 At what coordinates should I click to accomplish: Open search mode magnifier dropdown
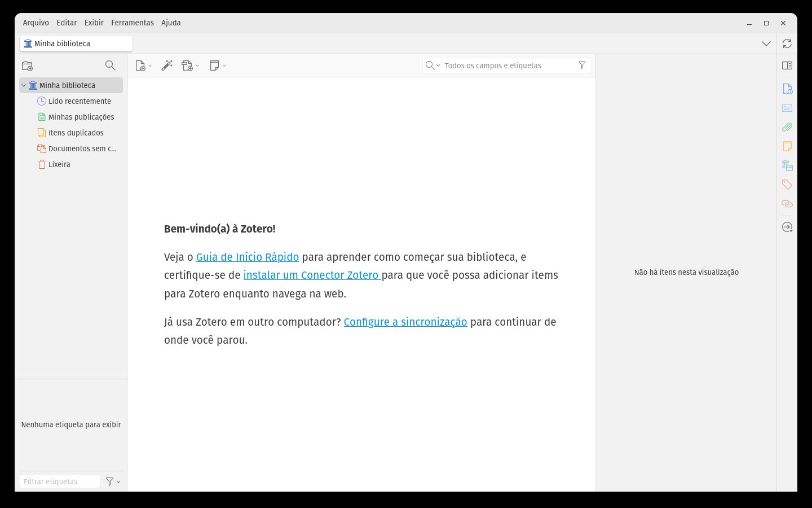click(433, 65)
